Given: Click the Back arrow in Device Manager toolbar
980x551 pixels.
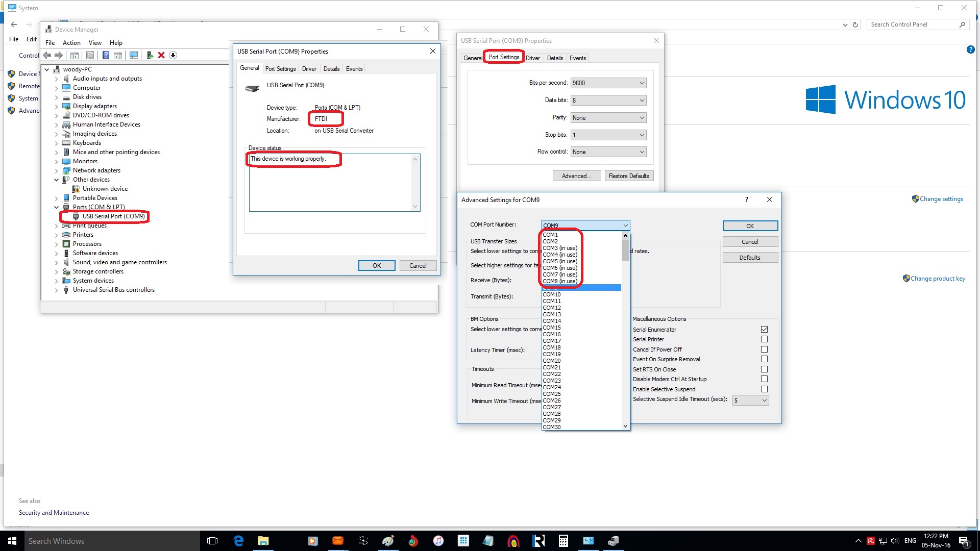Looking at the screenshot, I should point(47,55).
